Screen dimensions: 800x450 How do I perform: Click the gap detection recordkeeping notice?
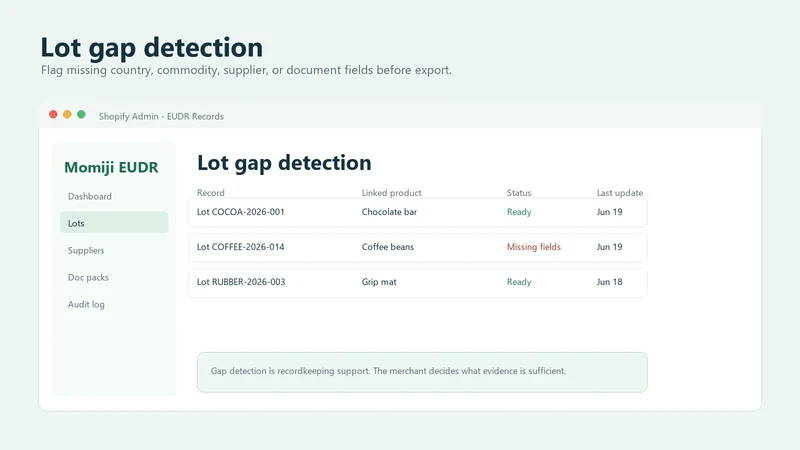tap(422, 372)
